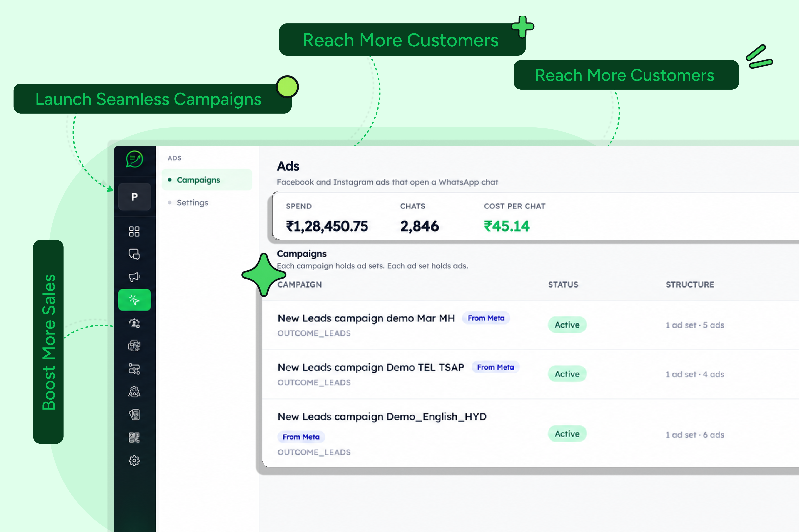Viewport: 799px width, 532px height.
Task: Click From Meta badge on Demo_English_HYD campaign
Action: pos(301,437)
